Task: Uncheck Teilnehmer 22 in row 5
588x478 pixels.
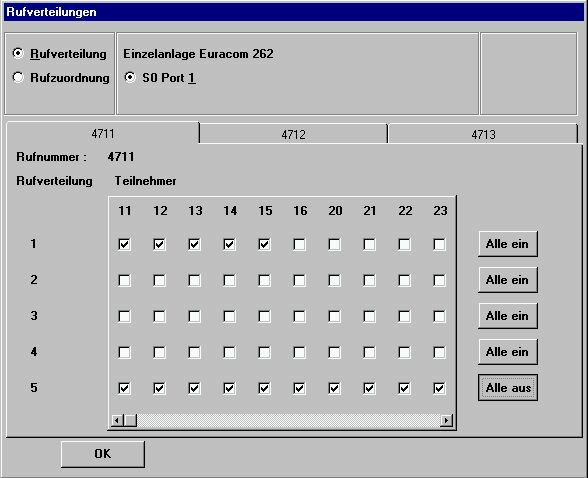Action: [x=404, y=388]
